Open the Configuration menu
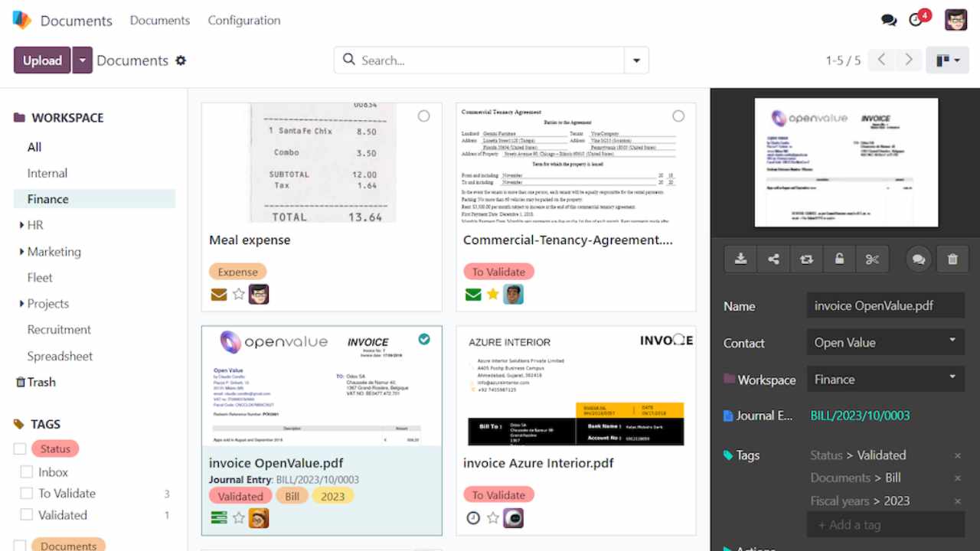 (243, 20)
